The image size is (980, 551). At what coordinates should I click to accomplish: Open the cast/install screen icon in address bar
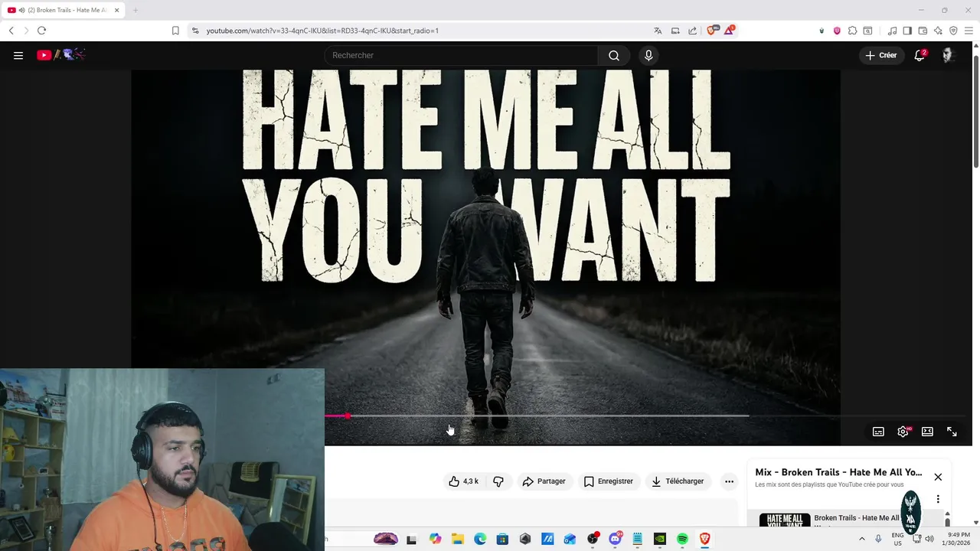pyautogui.click(x=675, y=31)
